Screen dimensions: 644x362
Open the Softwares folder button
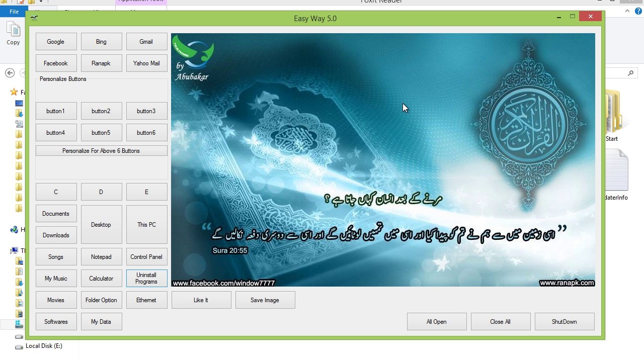coord(56,322)
